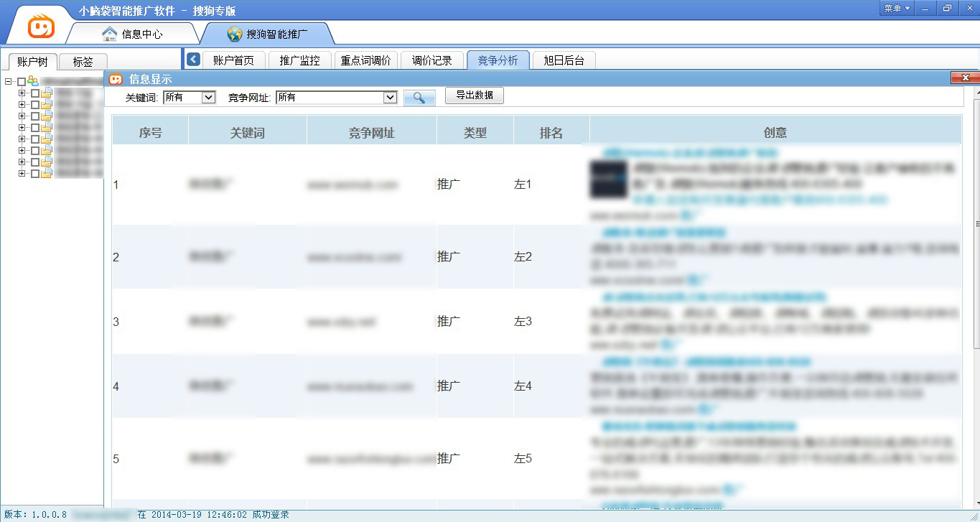Viewport: 980px width, 522px height.
Task: Select the 标签 tab
Action: pos(83,62)
